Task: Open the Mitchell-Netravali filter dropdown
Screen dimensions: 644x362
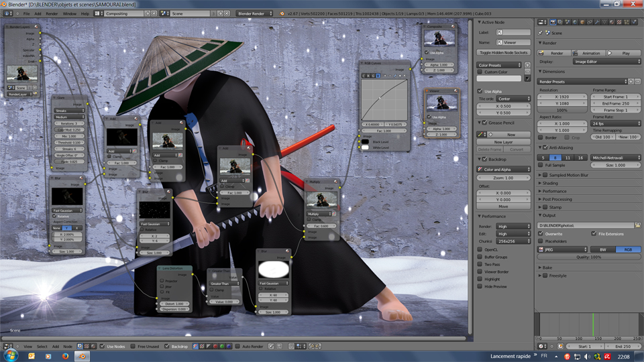Action: tap(616, 158)
